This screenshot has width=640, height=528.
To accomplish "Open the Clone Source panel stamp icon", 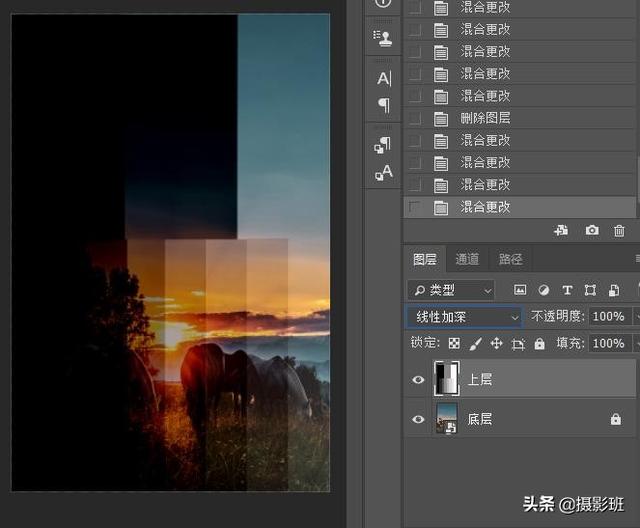I will point(382,38).
